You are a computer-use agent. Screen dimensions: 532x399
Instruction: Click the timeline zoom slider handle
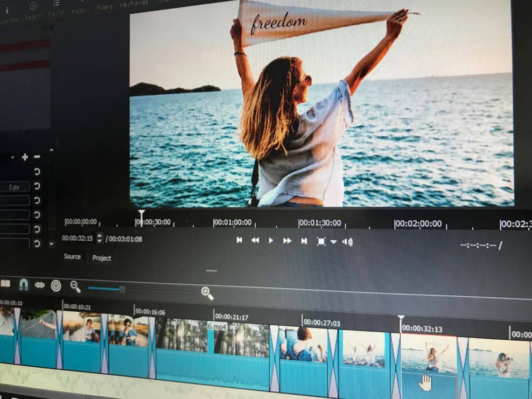tap(122, 289)
